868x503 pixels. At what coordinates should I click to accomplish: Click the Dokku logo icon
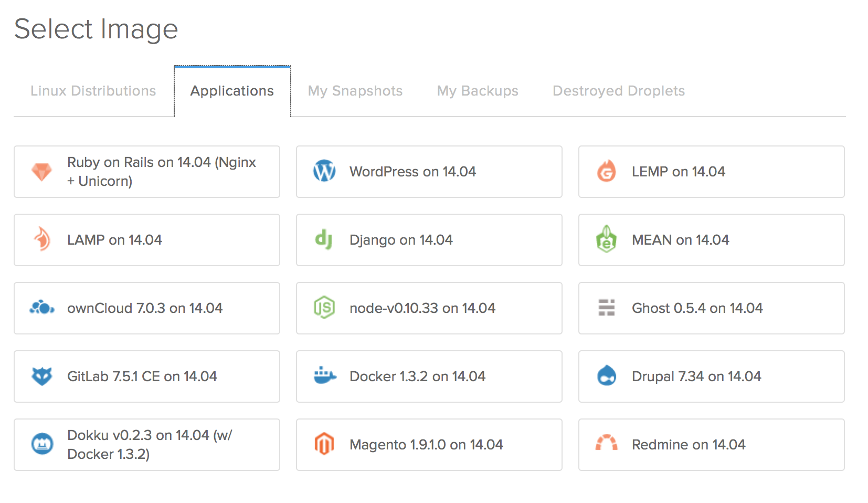pyautogui.click(x=42, y=444)
